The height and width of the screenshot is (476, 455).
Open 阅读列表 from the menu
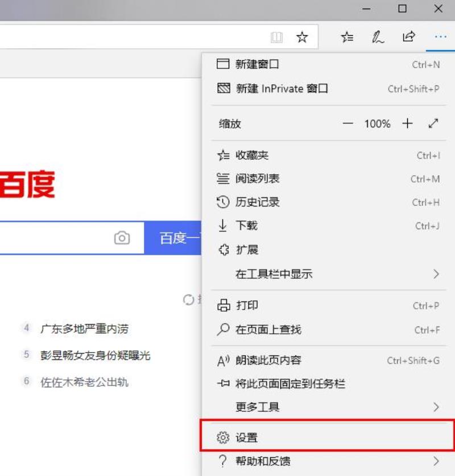(x=328, y=179)
